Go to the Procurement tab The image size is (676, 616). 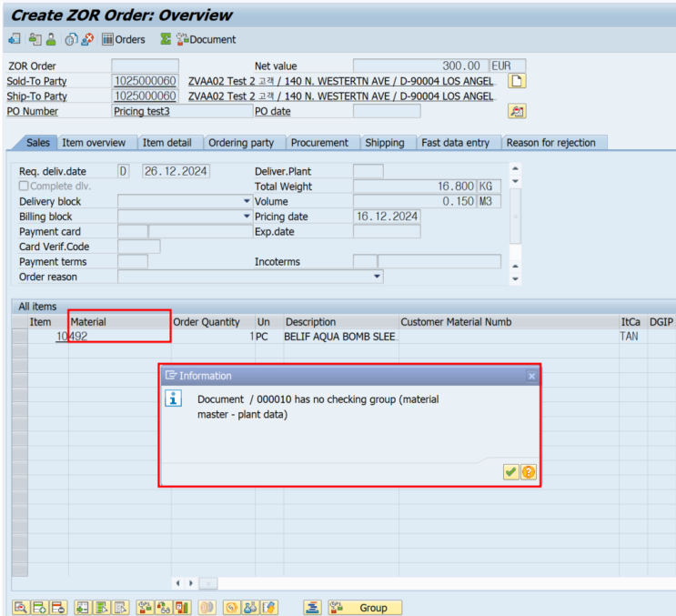pyautogui.click(x=319, y=143)
